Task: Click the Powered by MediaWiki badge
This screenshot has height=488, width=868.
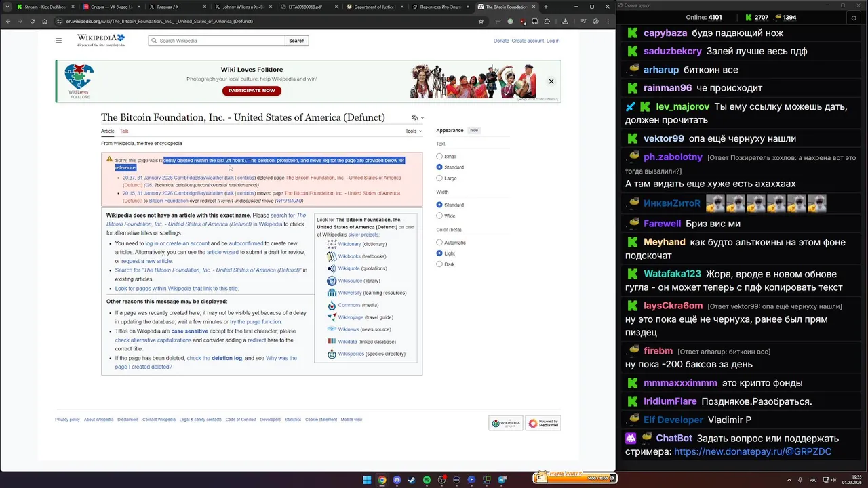Action: pos(543,423)
